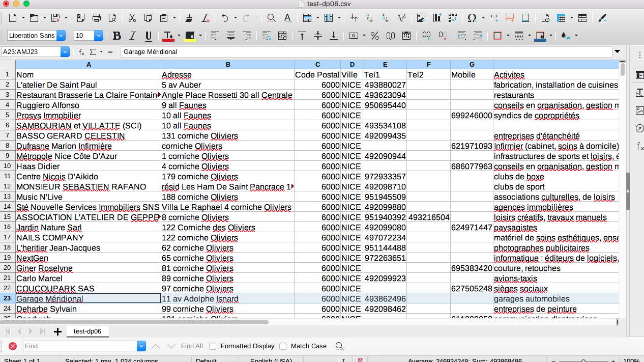The height and width of the screenshot is (362, 644).
Task: Select row 23 header
Action: (x=8, y=299)
